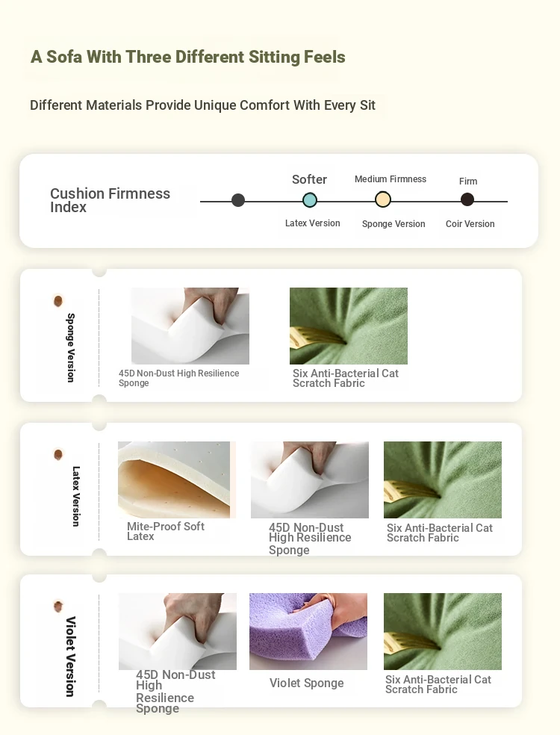Click the dark gray firmness index dot
This screenshot has height=735, width=560.
(238, 200)
